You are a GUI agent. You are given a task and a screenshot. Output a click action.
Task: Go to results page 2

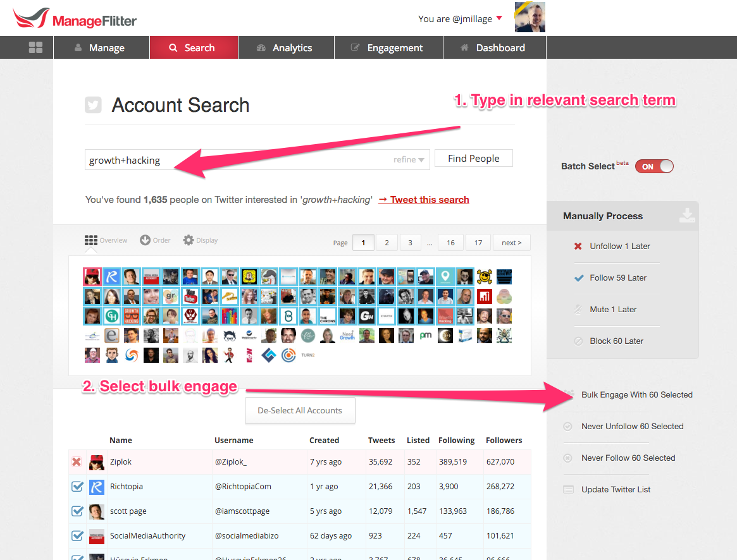coord(387,243)
